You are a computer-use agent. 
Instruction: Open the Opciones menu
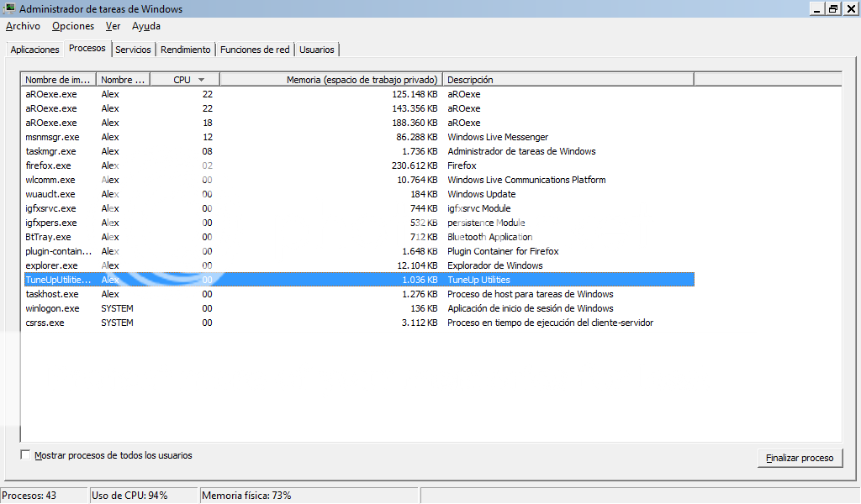[73, 26]
